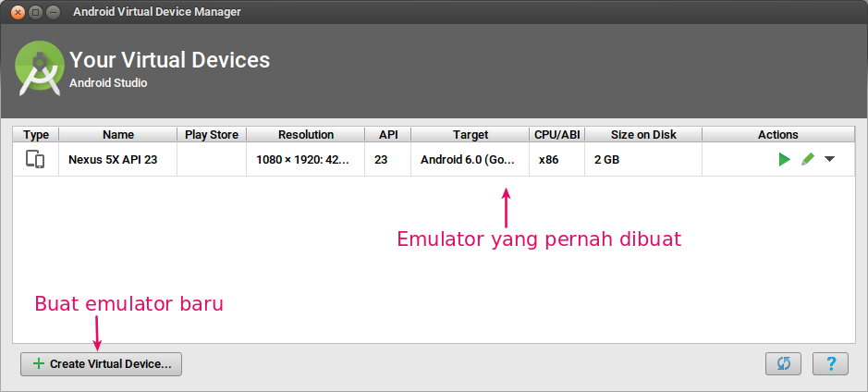Screen dimensions: 868x392
Task: Edit the Nexus 5X API 23 device
Action: pyautogui.click(x=807, y=160)
